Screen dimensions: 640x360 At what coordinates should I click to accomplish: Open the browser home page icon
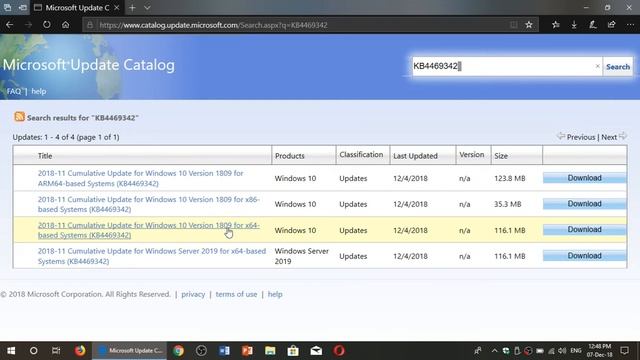pos(65,25)
